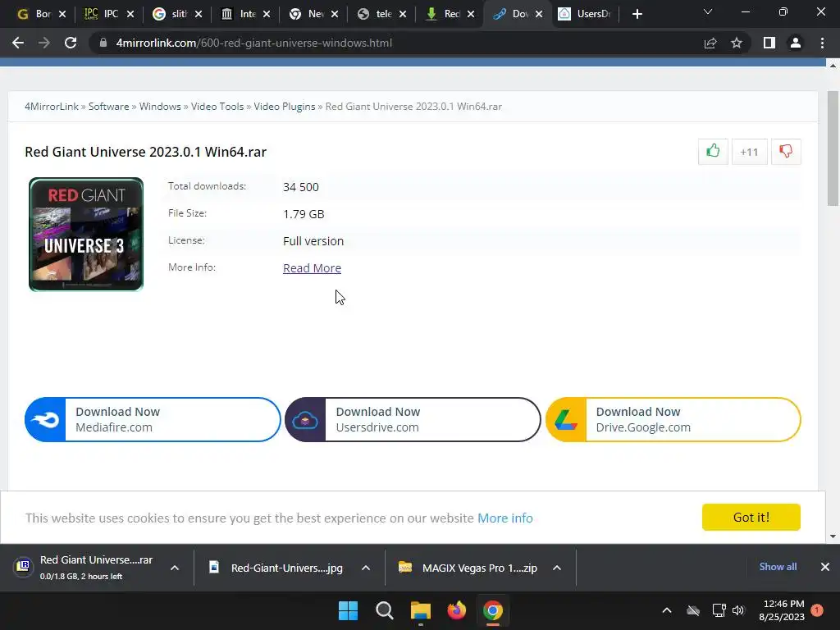The height and width of the screenshot is (630, 840).
Task: Click the OneDrive cloud tray icon
Action: 693,610
